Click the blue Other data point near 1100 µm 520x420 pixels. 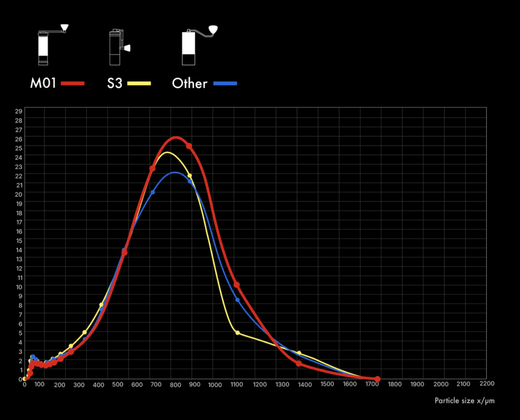(x=237, y=300)
